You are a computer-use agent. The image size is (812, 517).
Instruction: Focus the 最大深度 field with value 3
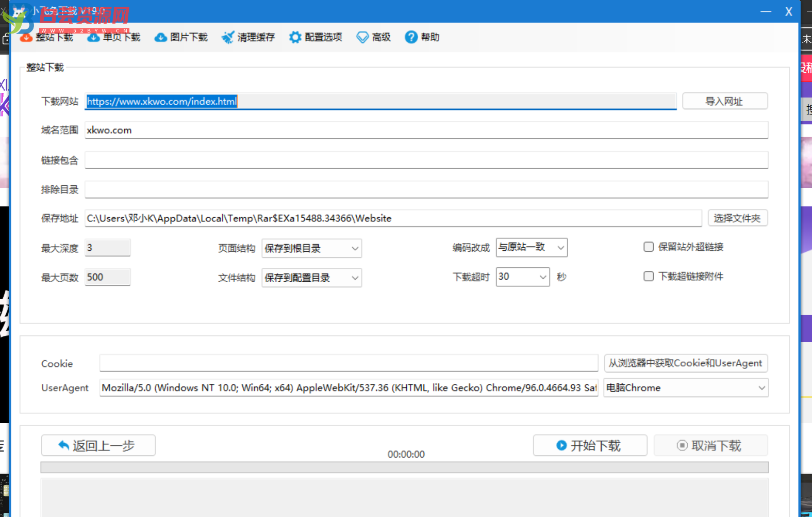click(x=108, y=248)
